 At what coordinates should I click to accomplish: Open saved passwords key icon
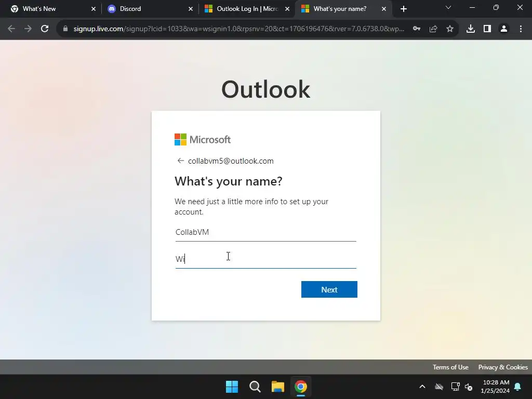[417, 29]
